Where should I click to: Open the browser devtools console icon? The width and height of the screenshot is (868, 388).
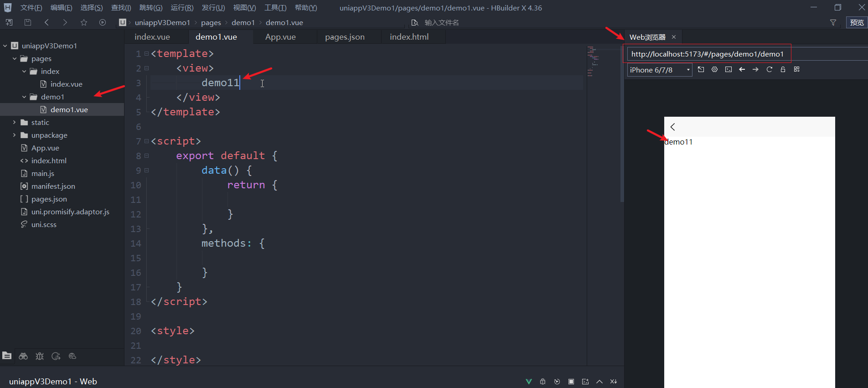click(728, 69)
